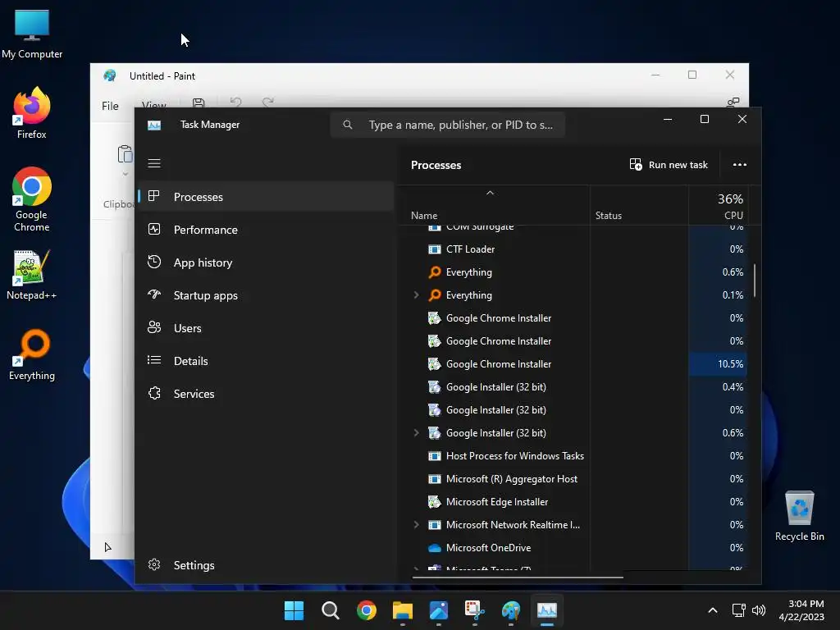Select Microsoft Edge Installer process
The height and width of the screenshot is (630, 840).
click(573, 502)
